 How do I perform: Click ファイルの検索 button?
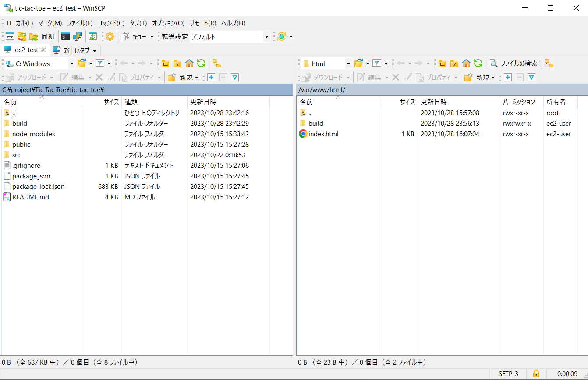(x=514, y=64)
